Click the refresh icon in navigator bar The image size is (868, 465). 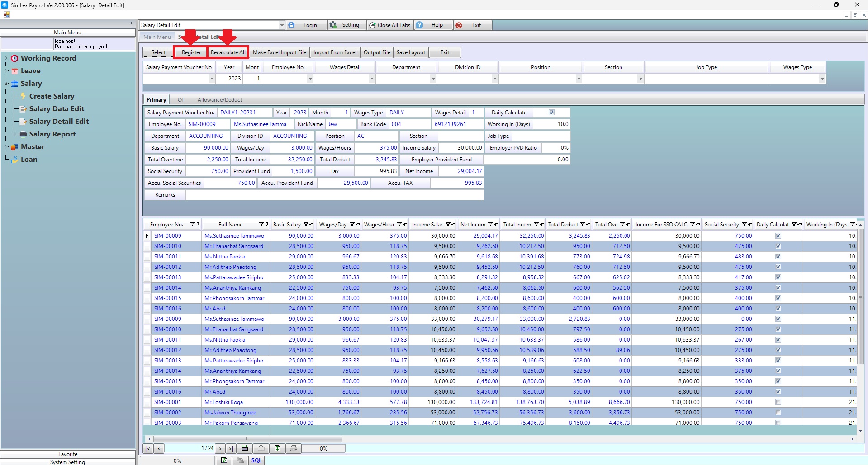pyautogui.click(x=277, y=448)
